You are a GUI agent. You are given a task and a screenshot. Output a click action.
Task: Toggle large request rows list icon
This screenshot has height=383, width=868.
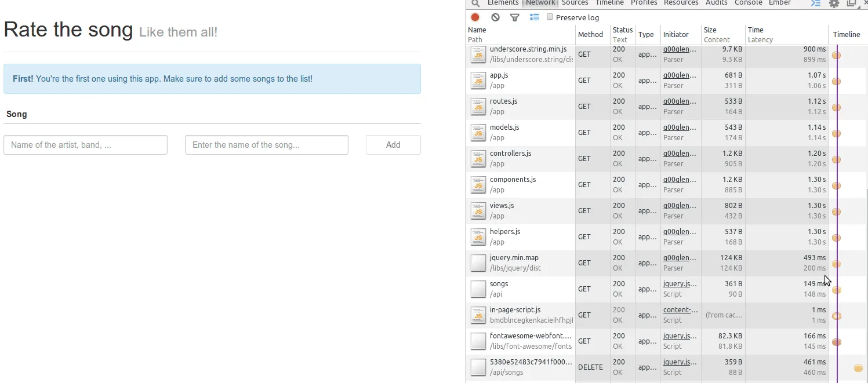(535, 17)
